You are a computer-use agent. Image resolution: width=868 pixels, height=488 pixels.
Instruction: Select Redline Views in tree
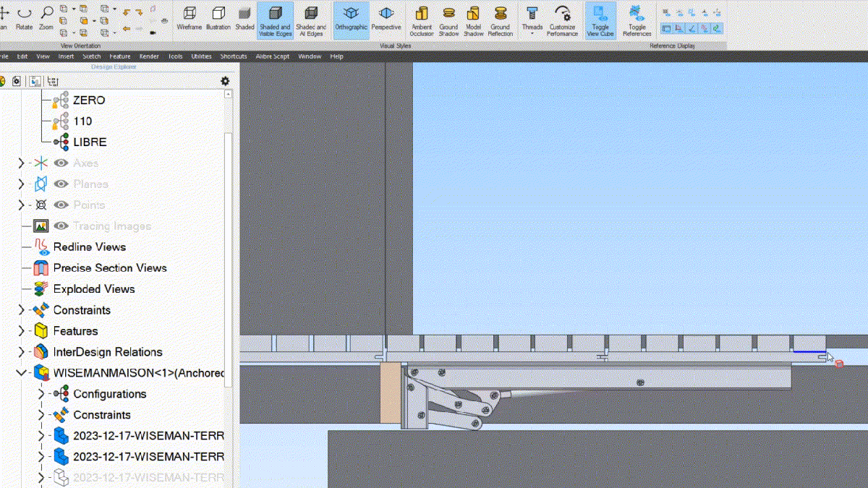click(x=90, y=247)
